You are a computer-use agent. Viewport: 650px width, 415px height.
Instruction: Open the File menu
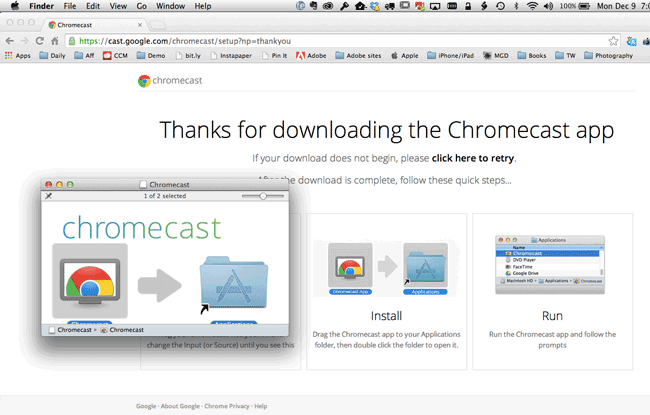pos(70,6)
